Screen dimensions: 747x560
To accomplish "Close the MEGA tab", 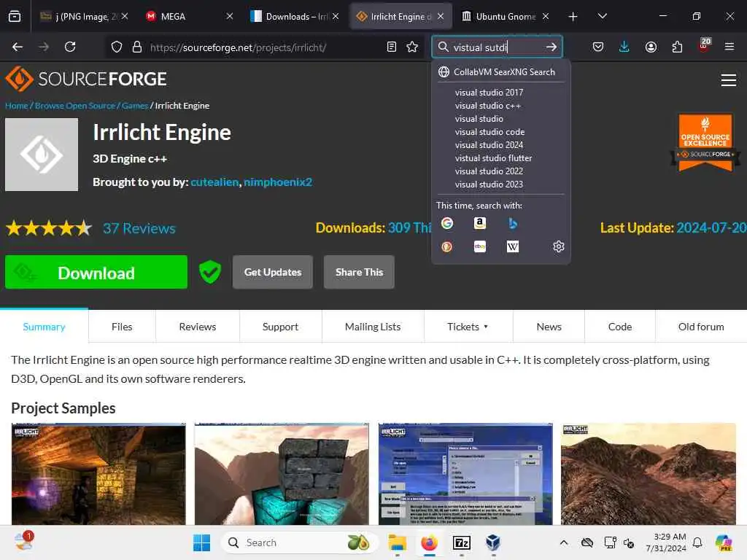I will [x=230, y=16].
